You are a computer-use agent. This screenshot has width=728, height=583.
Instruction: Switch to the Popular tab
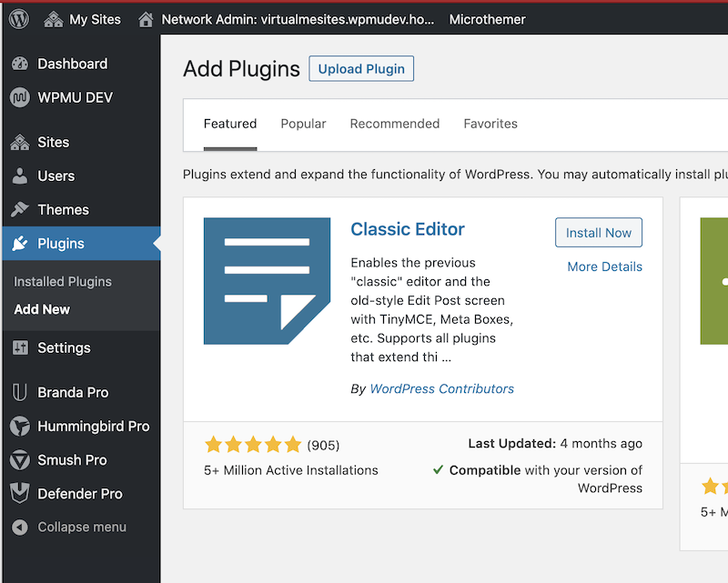pos(303,124)
